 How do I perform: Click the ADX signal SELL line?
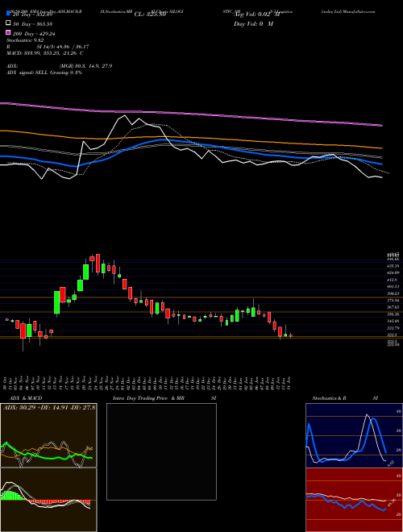pos(44,73)
